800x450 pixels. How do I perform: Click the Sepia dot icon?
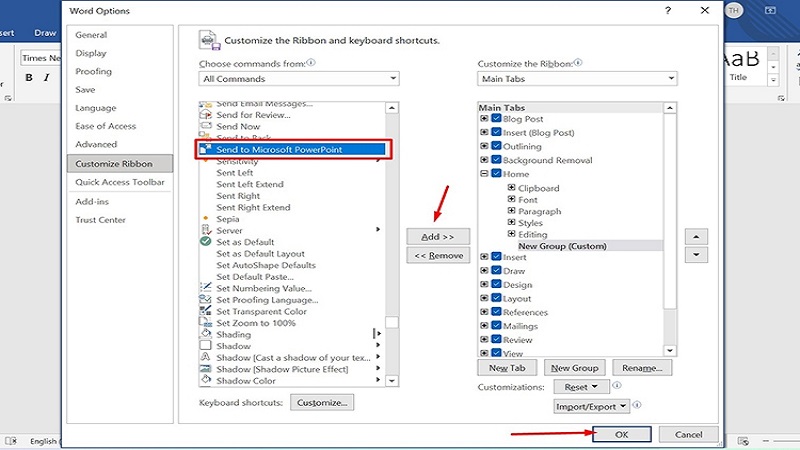(x=206, y=218)
